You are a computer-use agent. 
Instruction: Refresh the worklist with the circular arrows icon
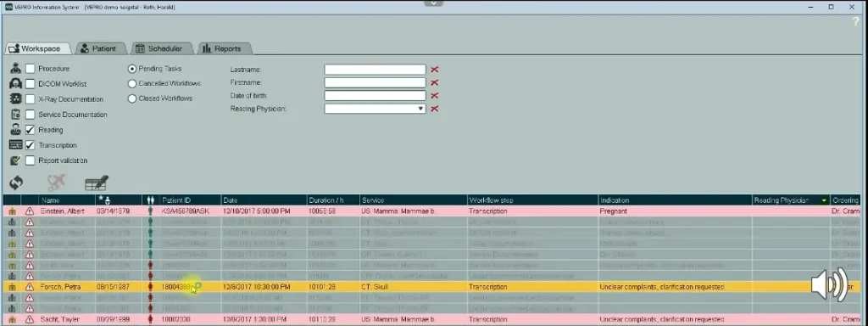17,183
